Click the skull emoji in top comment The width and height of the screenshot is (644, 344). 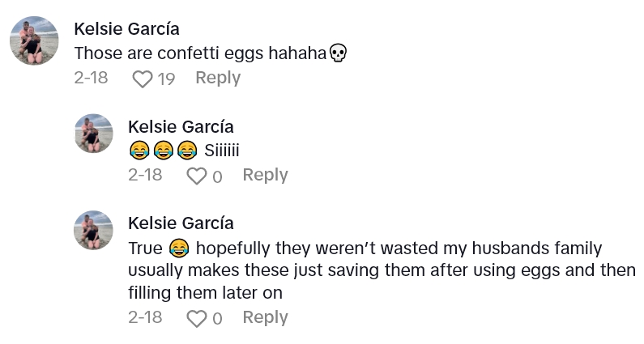(x=339, y=53)
